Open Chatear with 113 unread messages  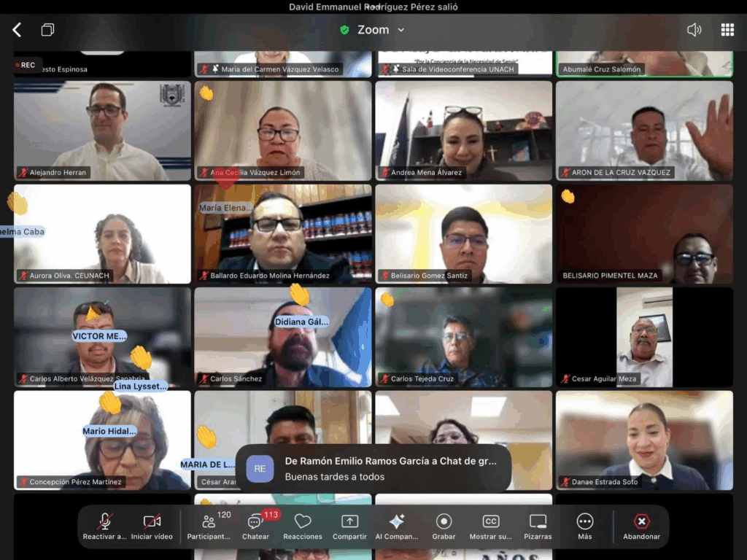tap(255, 522)
